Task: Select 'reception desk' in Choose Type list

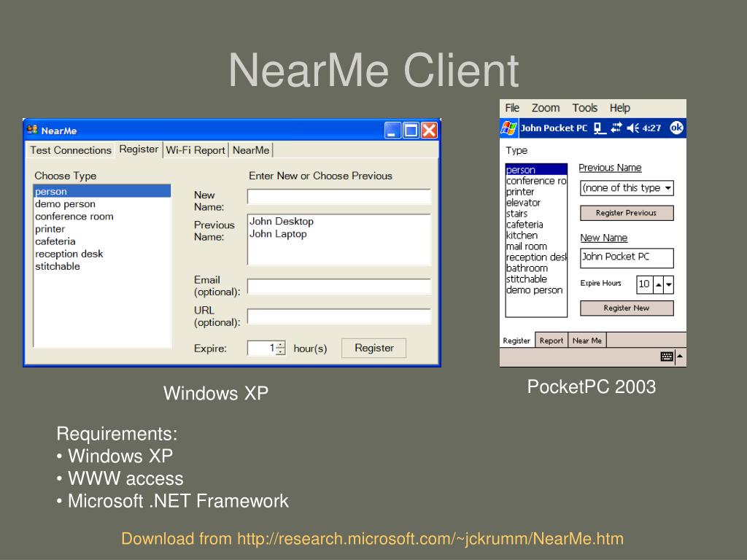Action: point(102,254)
